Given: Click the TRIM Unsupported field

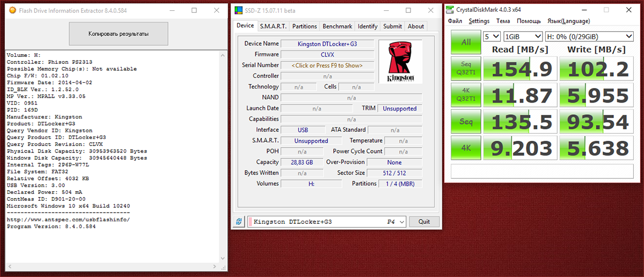Looking at the screenshot, I should (400, 108).
